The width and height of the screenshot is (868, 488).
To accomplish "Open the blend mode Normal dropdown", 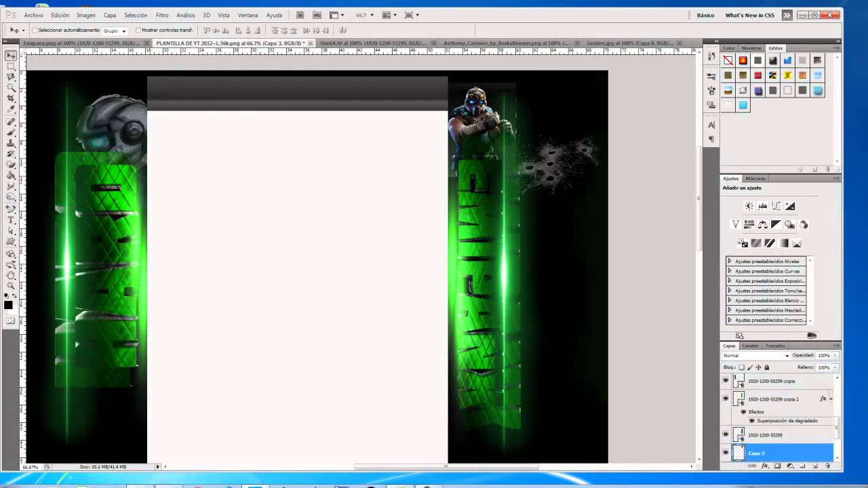I will click(756, 355).
